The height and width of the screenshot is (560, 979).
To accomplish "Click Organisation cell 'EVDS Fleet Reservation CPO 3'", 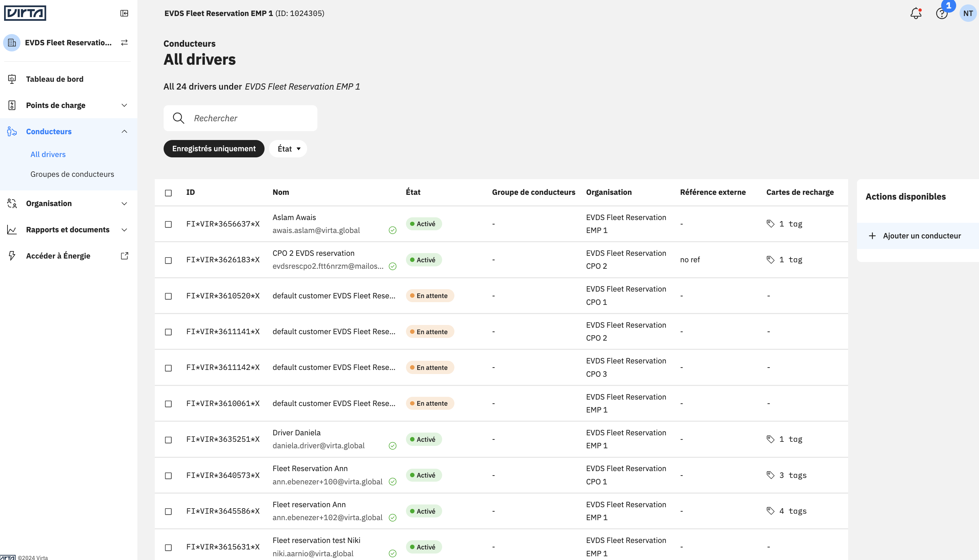I will pos(626,368).
